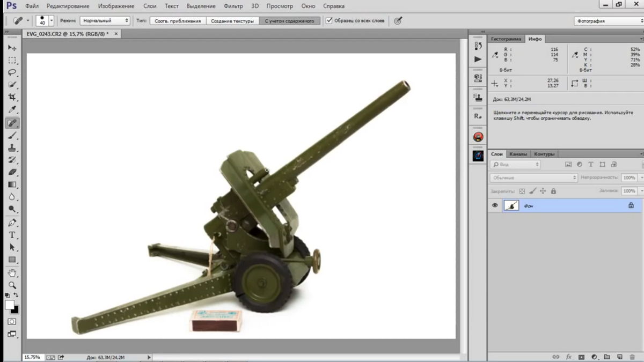The width and height of the screenshot is (644, 362).
Task: Click 'Соотв. приближения' type button
Action: 177,21
